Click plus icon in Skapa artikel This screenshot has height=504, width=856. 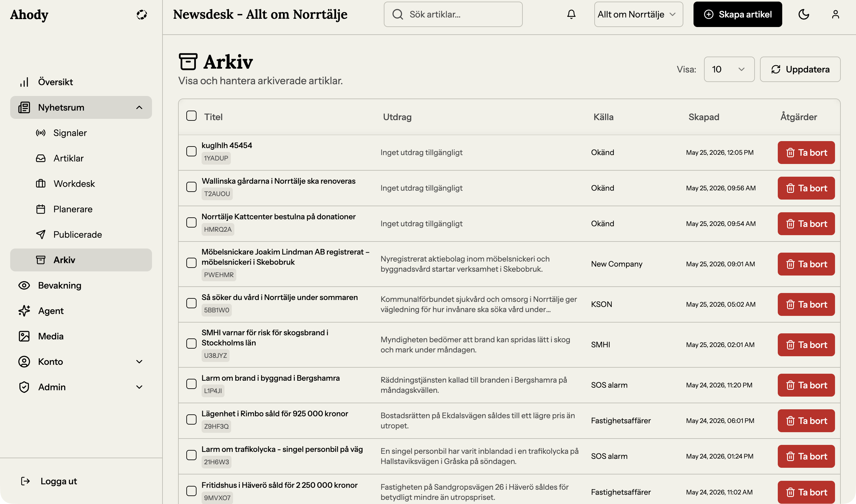[x=708, y=14]
